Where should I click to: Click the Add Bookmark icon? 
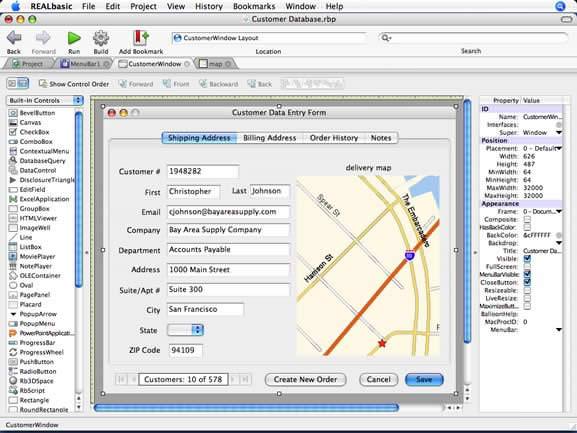(140, 38)
